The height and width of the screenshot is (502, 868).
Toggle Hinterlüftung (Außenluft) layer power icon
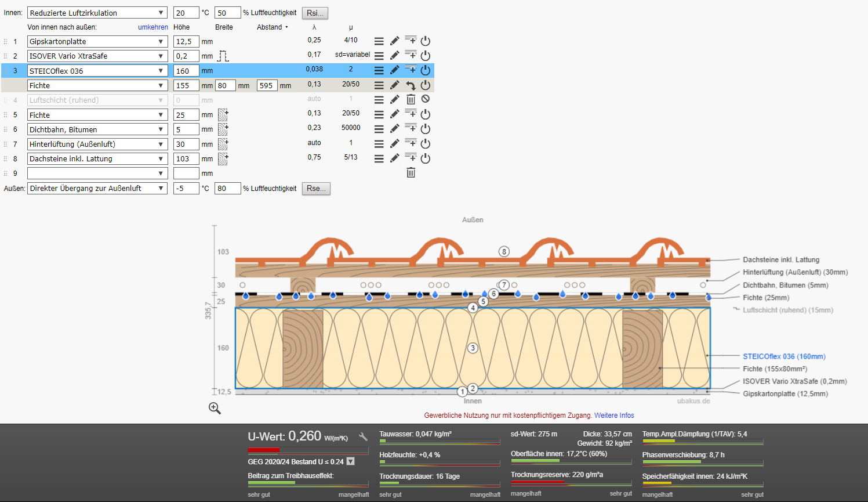point(426,143)
